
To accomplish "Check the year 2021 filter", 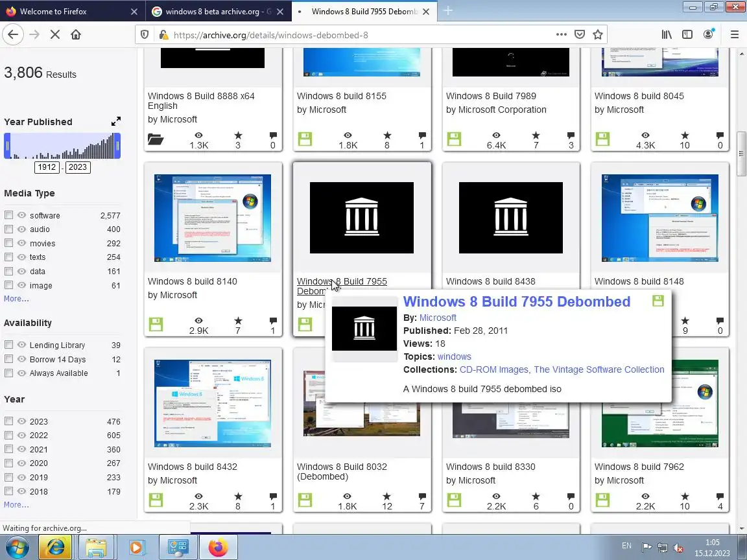I will [8, 449].
